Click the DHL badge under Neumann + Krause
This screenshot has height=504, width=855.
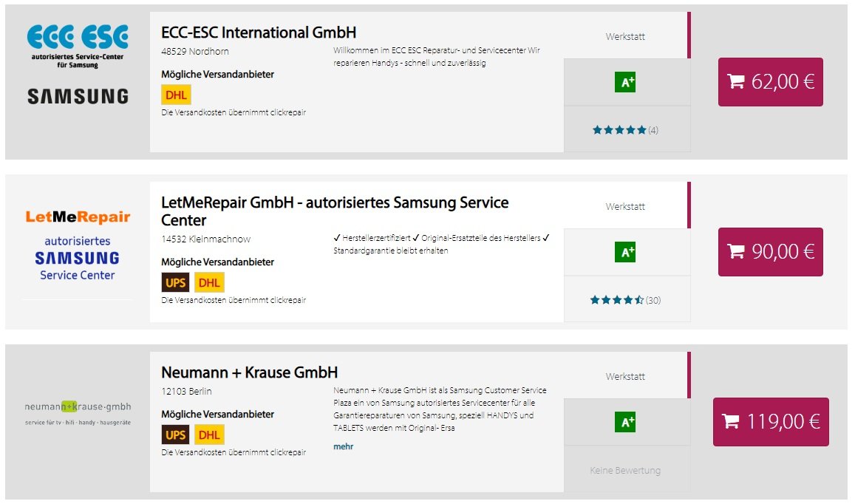(x=209, y=435)
